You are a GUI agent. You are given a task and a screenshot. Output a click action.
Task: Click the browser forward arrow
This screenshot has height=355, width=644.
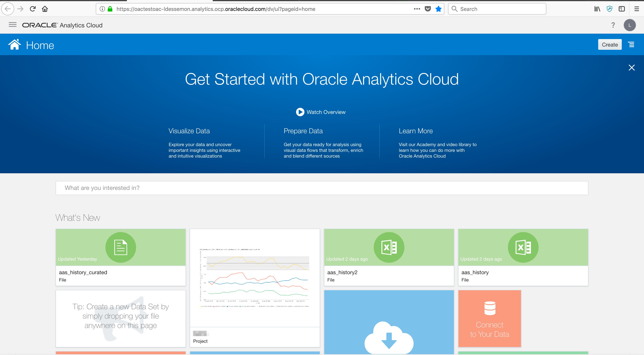(x=21, y=9)
